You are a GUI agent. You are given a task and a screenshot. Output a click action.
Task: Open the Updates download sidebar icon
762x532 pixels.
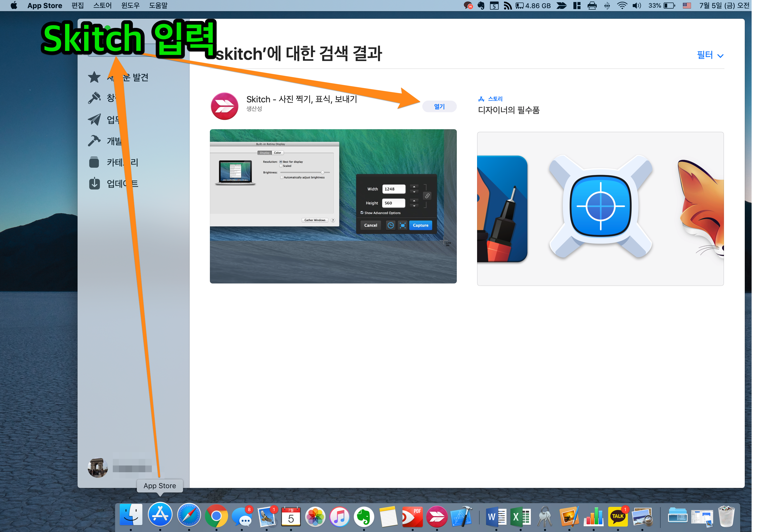94,183
